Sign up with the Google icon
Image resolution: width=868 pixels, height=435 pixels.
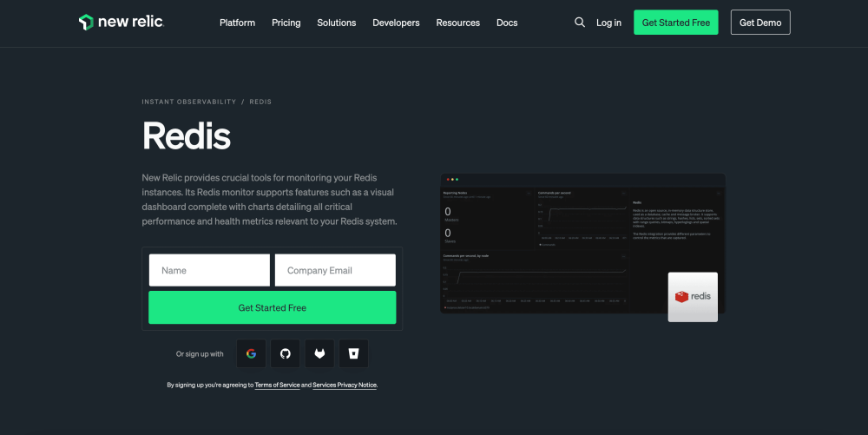pos(251,353)
